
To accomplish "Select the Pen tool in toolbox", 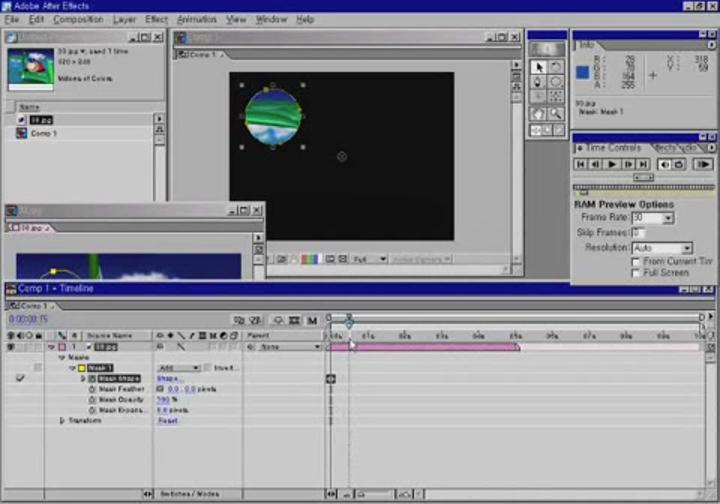I will tap(539, 82).
